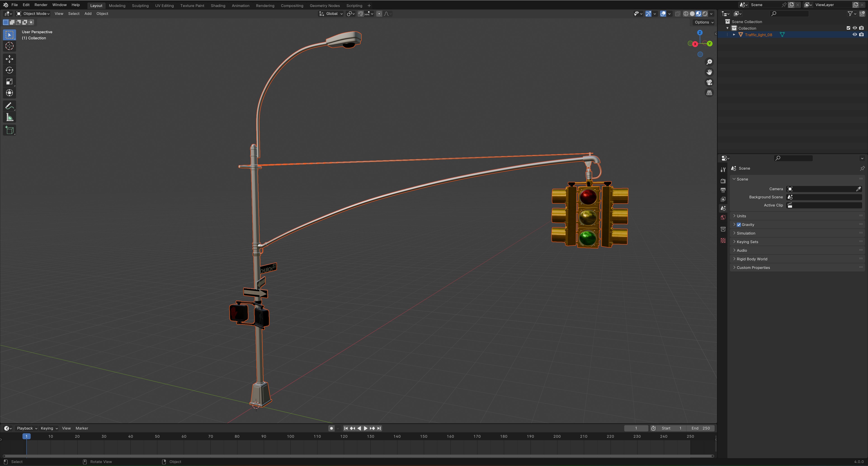The height and width of the screenshot is (466, 868).
Task: Toggle the camera view icon
Action: (x=709, y=83)
